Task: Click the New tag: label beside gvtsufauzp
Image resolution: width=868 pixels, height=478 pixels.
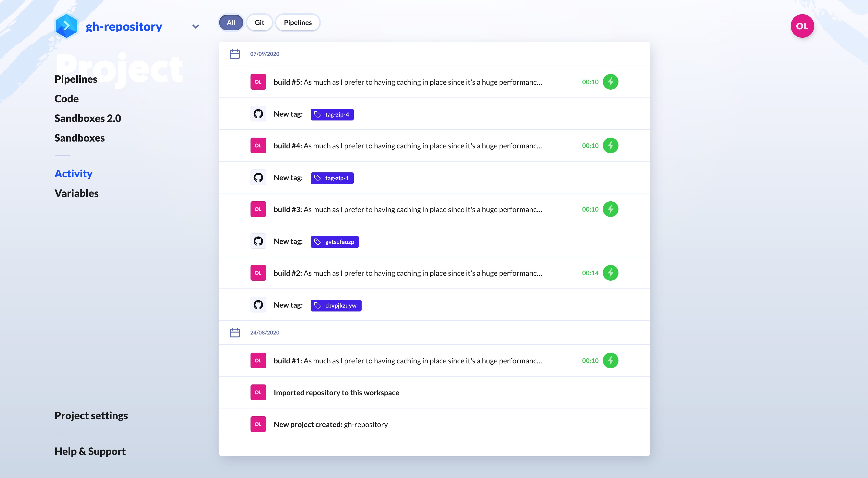Action: pyautogui.click(x=288, y=241)
